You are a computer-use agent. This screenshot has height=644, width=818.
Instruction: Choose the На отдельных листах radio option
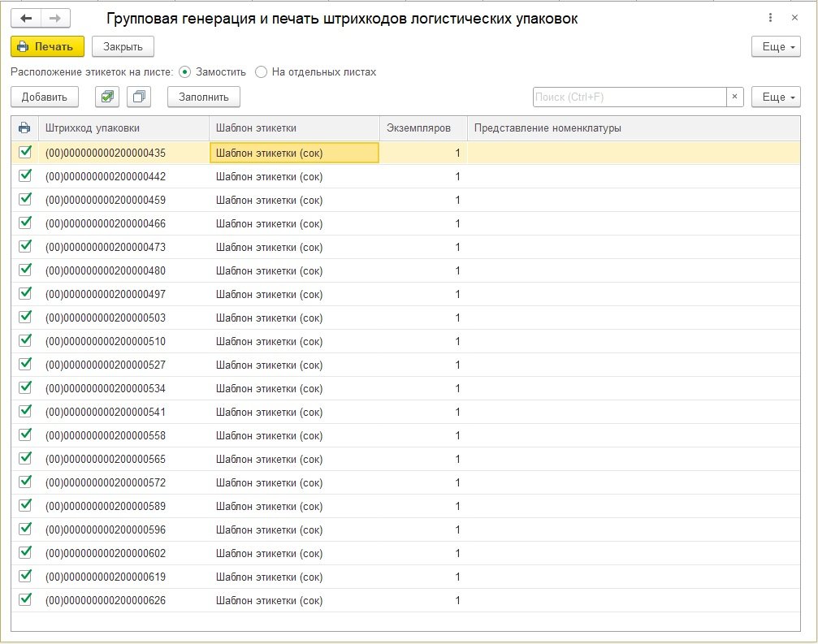coord(262,71)
